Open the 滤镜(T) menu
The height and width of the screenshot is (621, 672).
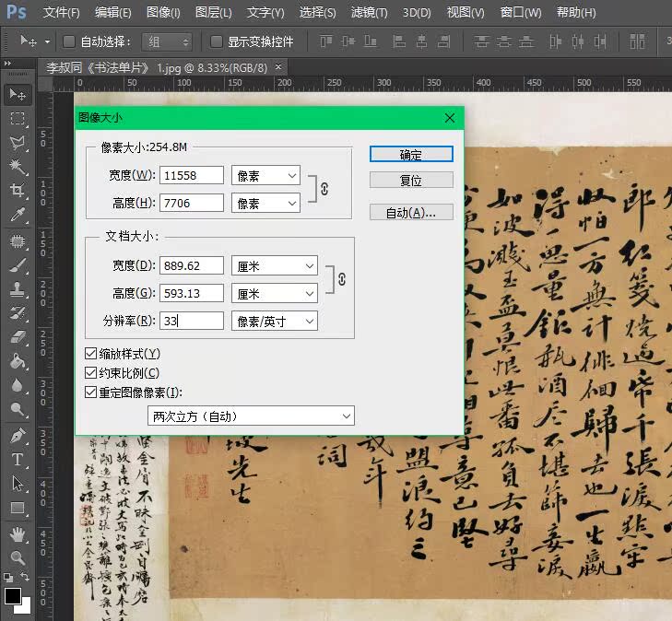point(369,12)
